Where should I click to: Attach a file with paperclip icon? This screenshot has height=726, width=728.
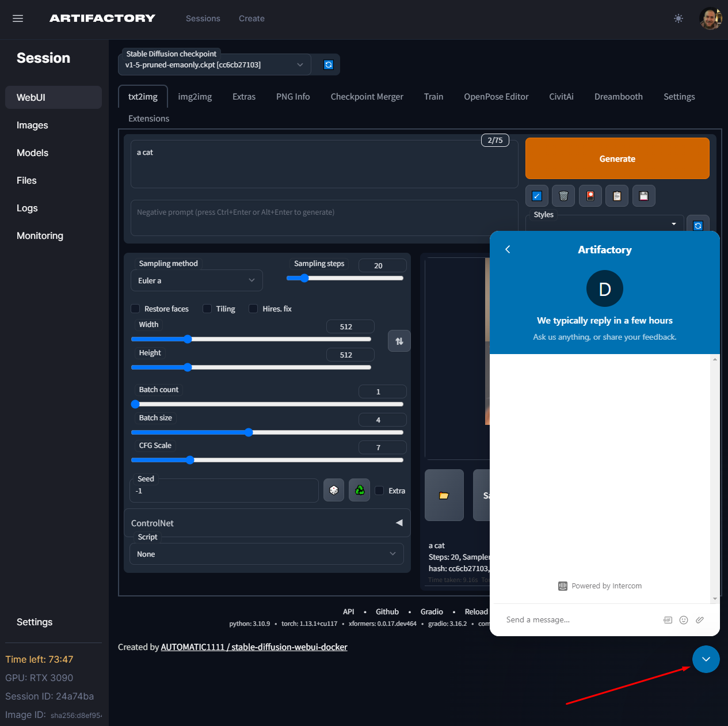700,620
